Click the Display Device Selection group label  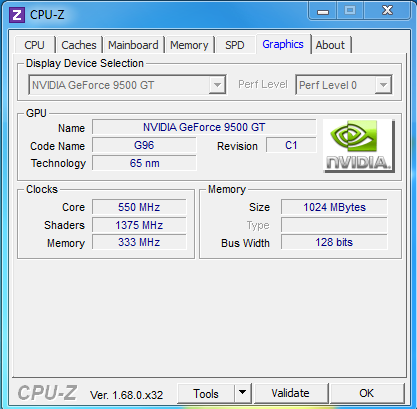(85, 63)
